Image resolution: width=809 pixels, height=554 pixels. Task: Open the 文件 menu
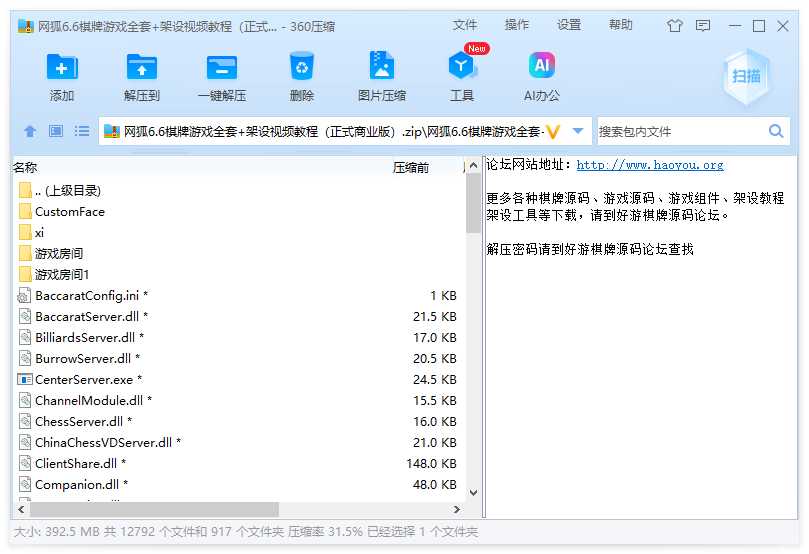pos(465,25)
